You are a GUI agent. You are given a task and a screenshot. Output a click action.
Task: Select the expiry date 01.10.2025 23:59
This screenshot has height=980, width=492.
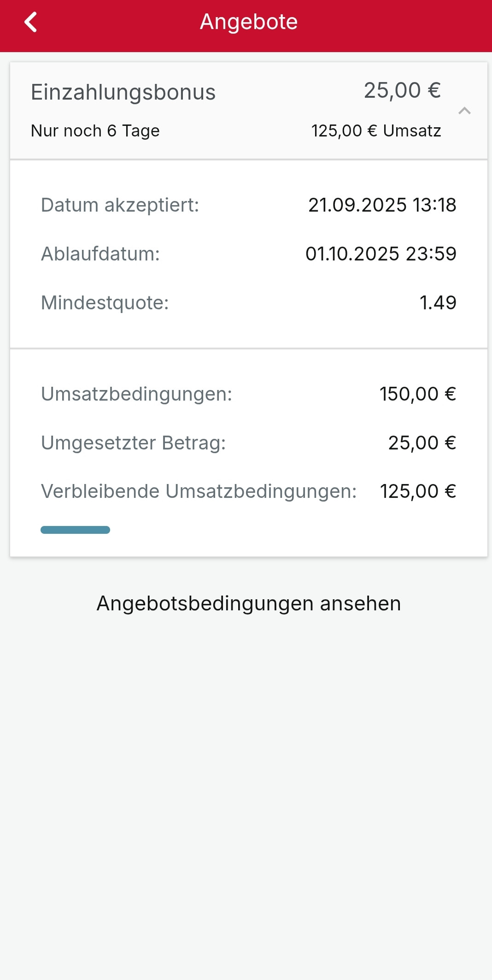coord(381,254)
